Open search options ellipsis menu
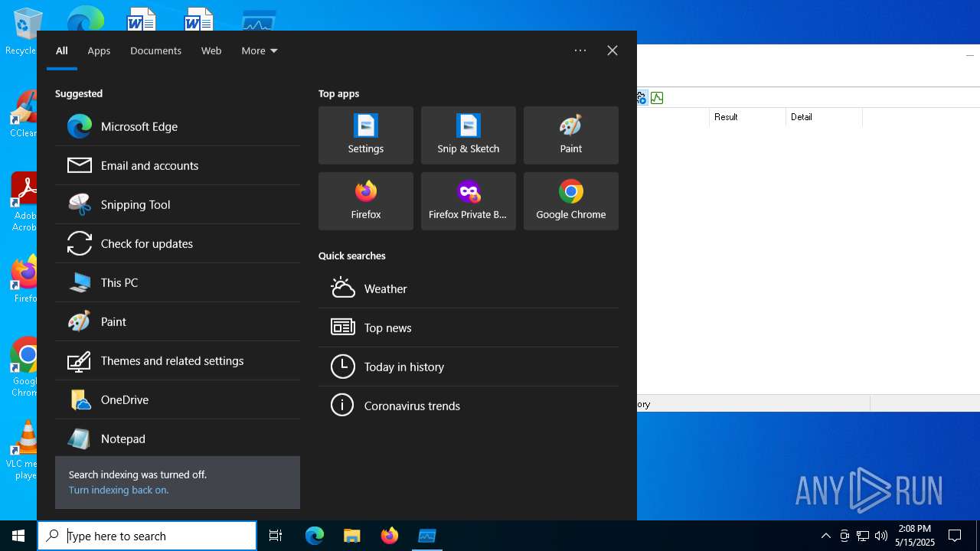This screenshot has width=980, height=551. pyautogui.click(x=580, y=51)
